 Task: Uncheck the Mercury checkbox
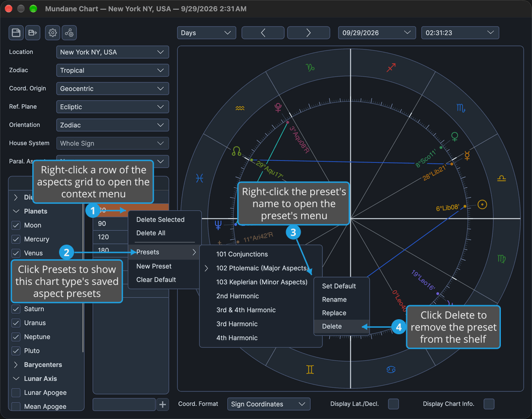tap(16, 239)
